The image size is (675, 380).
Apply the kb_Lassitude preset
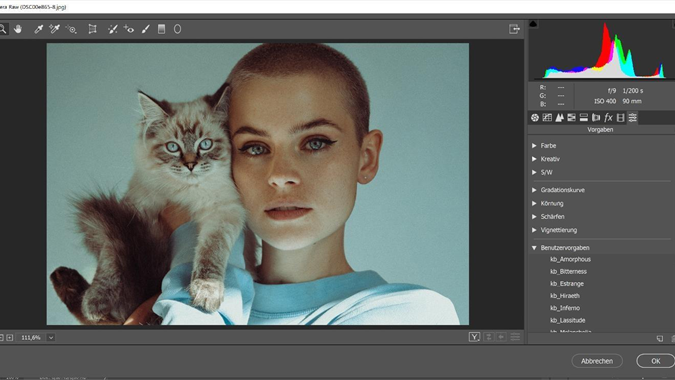tap(567, 320)
